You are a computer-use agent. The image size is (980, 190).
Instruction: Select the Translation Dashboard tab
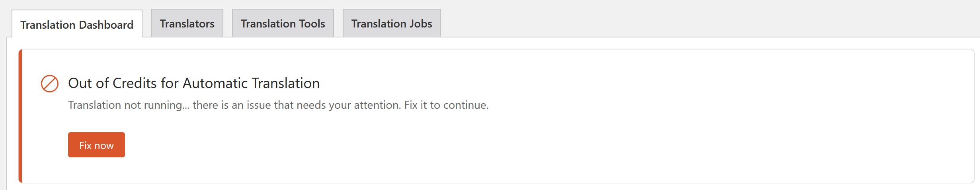[77, 24]
